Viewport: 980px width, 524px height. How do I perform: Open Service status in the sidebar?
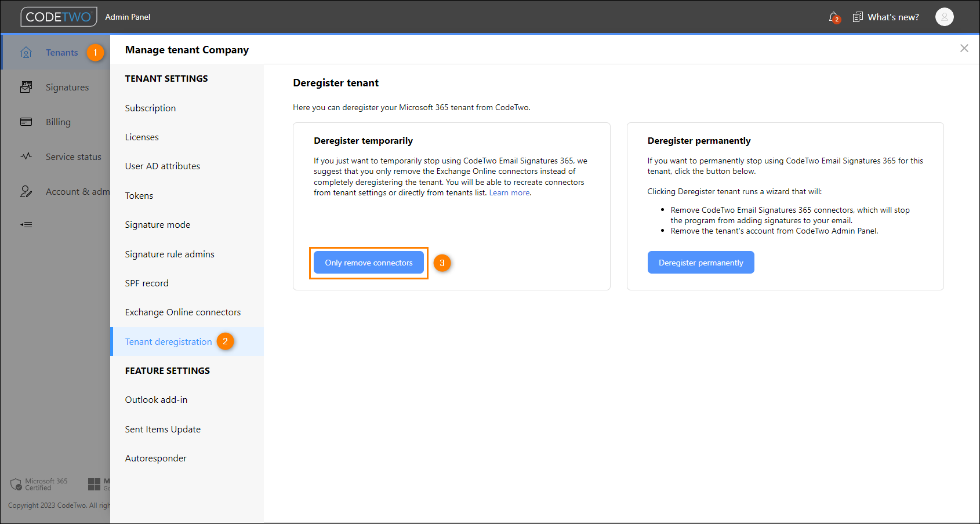tap(74, 157)
